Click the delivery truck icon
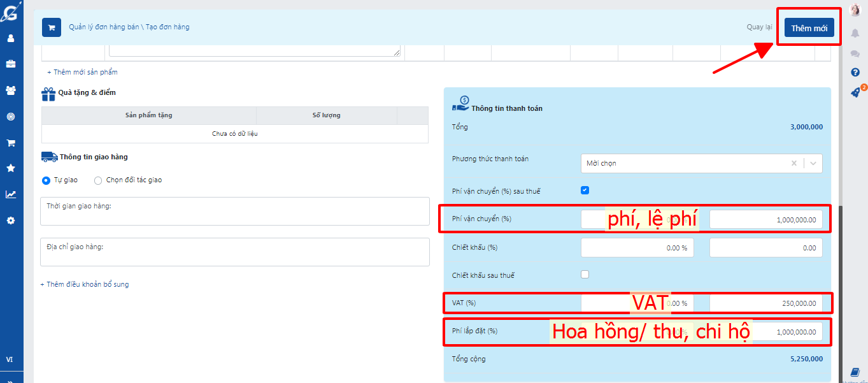 49,157
